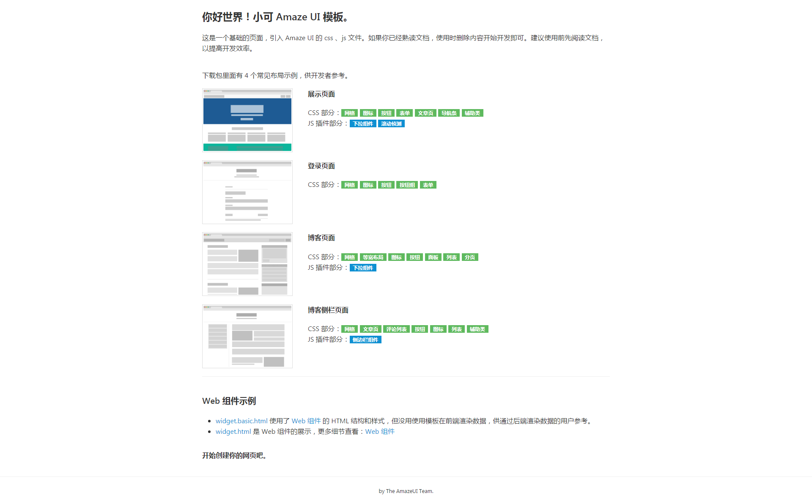The width and height of the screenshot is (812, 504).
Task: Open the 博客页面 layout thumbnail
Action: click(x=247, y=264)
